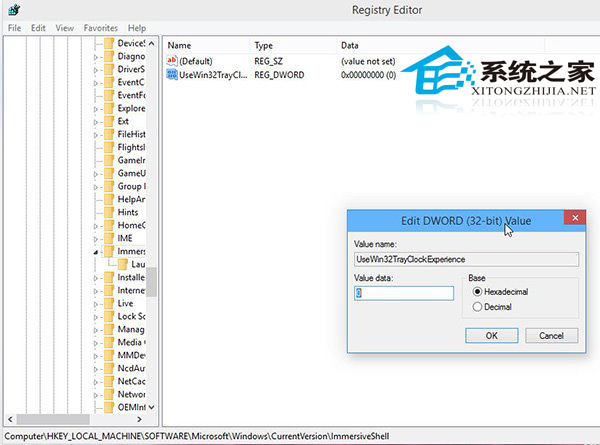600x445 pixels.
Task: Click the Value name field UseWin32TrayClockExperience
Action: [x=466, y=259]
